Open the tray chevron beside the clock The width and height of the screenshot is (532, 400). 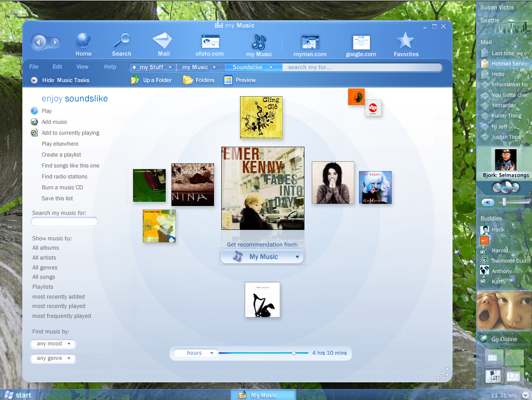click(525, 395)
